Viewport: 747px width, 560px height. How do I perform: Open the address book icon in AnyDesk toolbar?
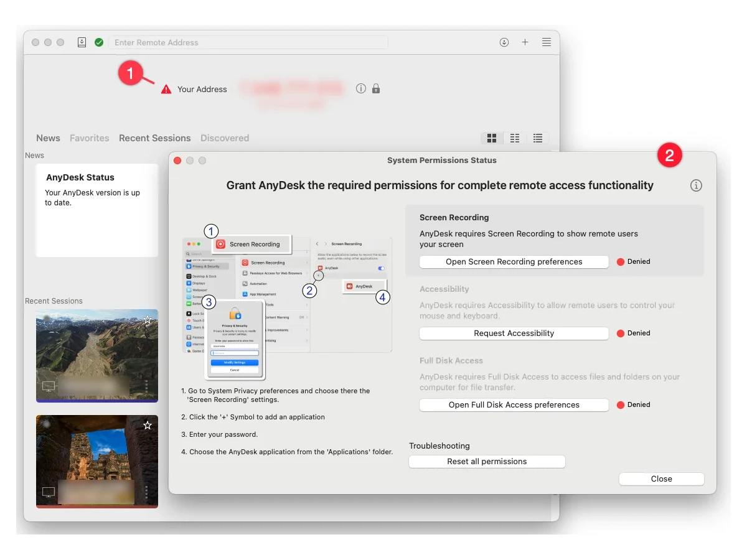click(82, 42)
